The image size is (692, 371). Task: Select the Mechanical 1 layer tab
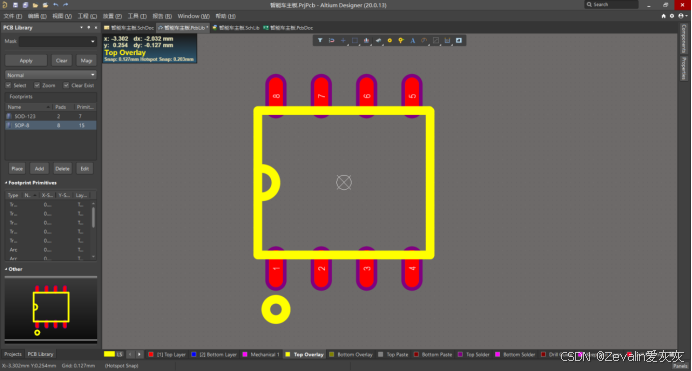click(x=261, y=354)
